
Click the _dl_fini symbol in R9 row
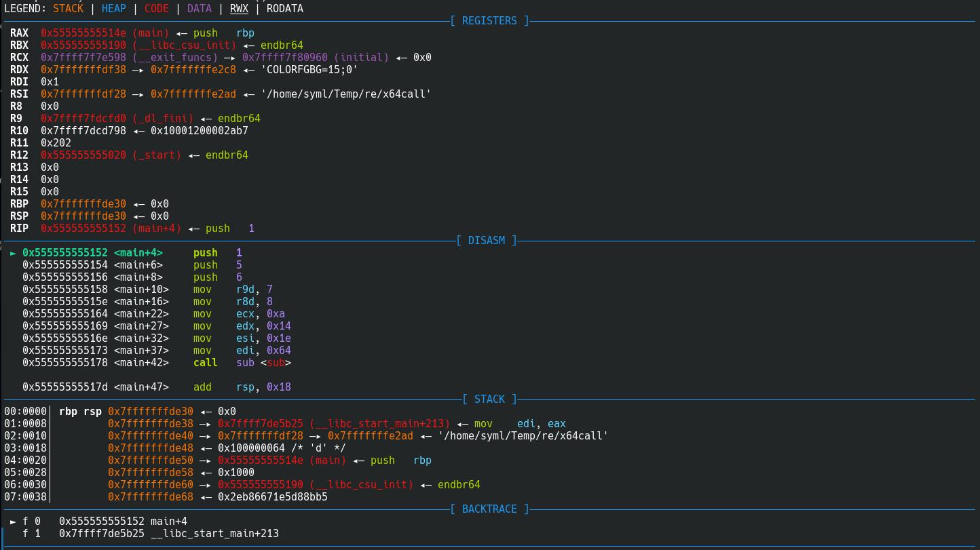point(163,119)
